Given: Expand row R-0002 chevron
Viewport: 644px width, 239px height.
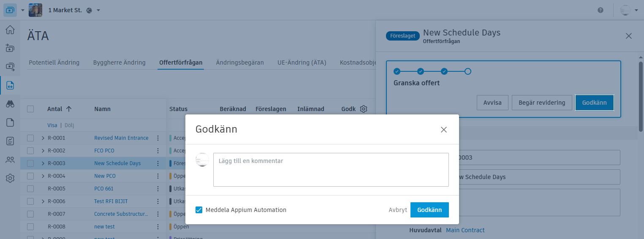Looking at the screenshot, I should (x=43, y=151).
